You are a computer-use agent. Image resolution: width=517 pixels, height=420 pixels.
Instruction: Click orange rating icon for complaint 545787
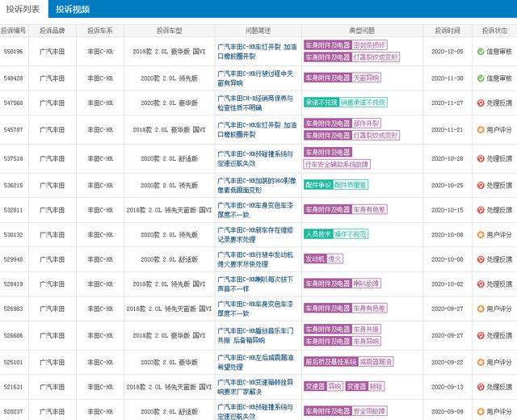[481, 129]
